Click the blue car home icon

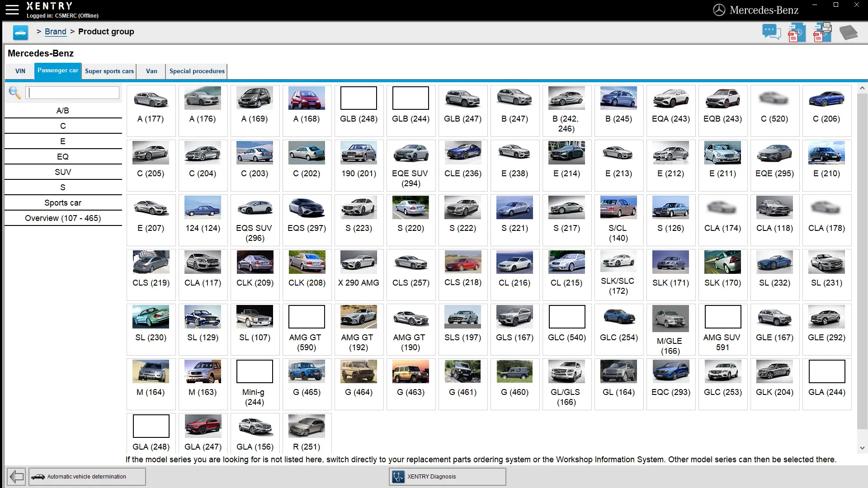point(20,33)
